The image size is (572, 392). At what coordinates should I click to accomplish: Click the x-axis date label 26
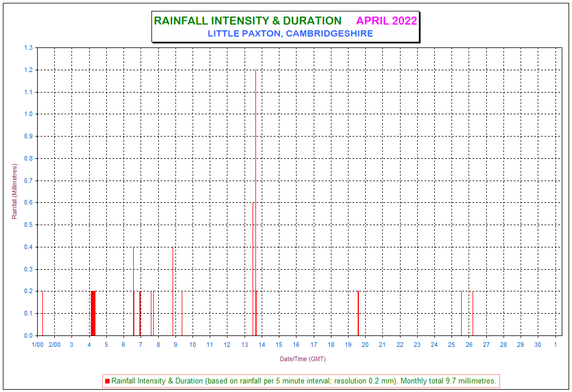(x=469, y=345)
